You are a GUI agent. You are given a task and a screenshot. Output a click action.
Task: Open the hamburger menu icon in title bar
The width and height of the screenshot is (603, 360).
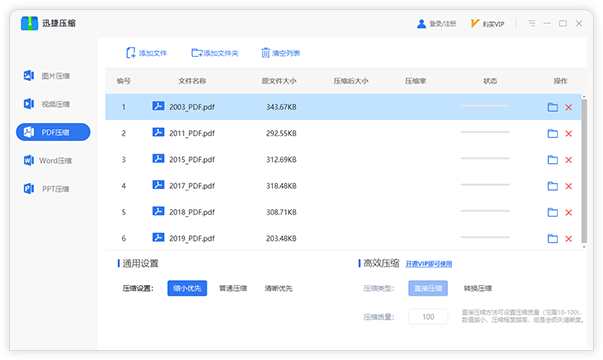click(x=531, y=23)
